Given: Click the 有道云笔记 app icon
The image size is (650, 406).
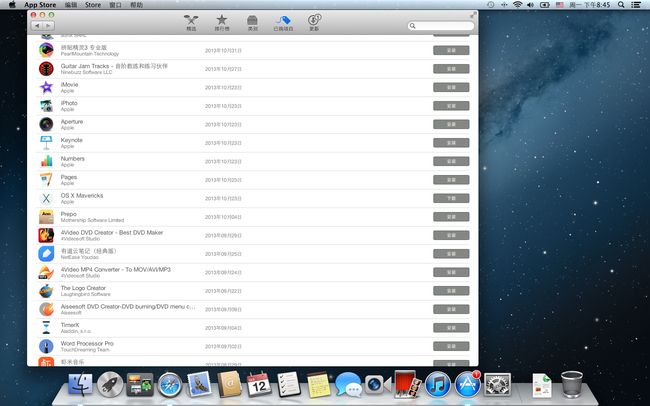Looking at the screenshot, I should [x=46, y=254].
